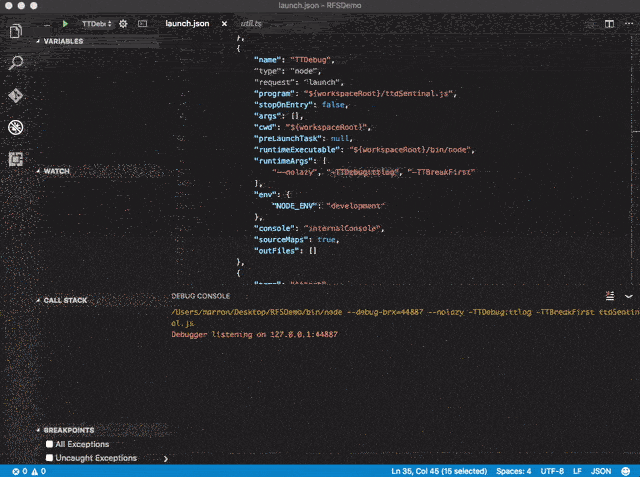Click the "Debugger listening on 127.0.0.1:44887" output
The height and width of the screenshot is (477, 640).
coord(254,335)
